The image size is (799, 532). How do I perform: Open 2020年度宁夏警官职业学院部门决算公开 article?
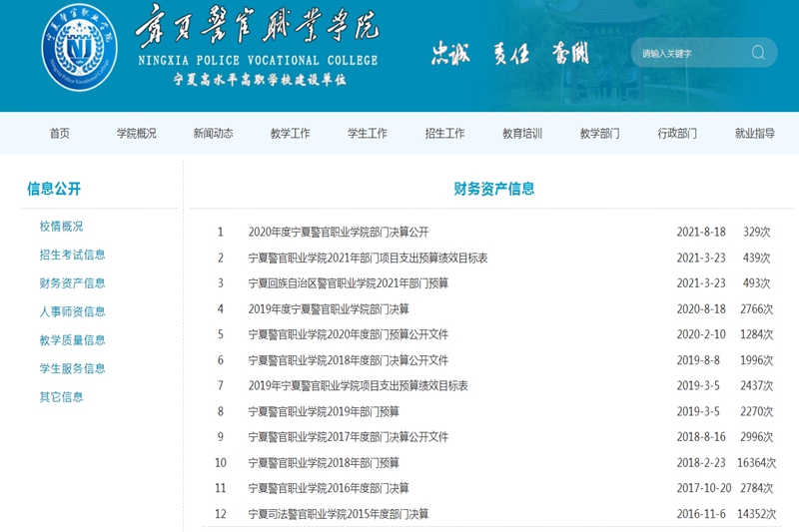[x=339, y=233]
